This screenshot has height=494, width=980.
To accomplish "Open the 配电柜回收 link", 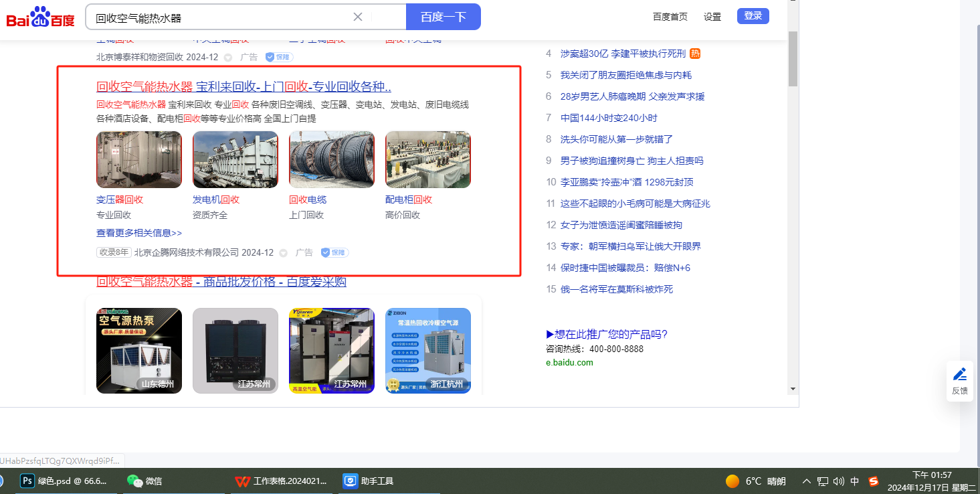I will (x=409, y=199).
